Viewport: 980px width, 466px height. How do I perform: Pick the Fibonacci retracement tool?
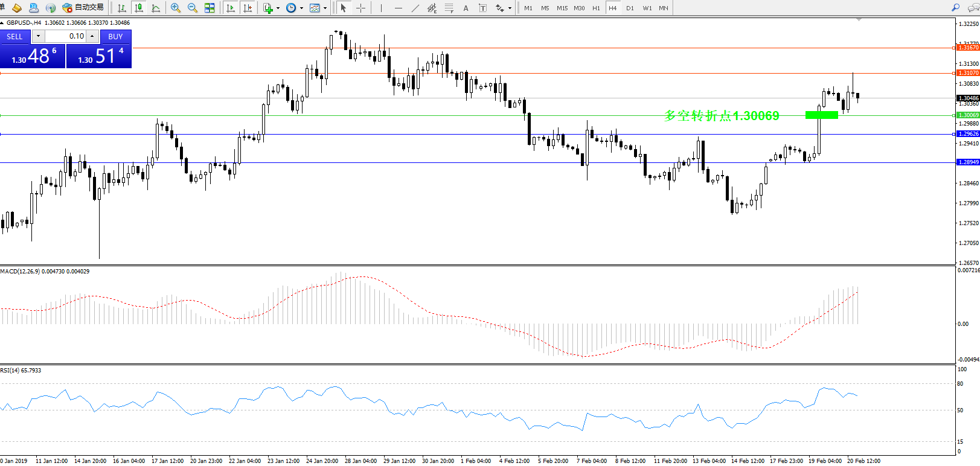pyautogui.click(x=449, y=8)
